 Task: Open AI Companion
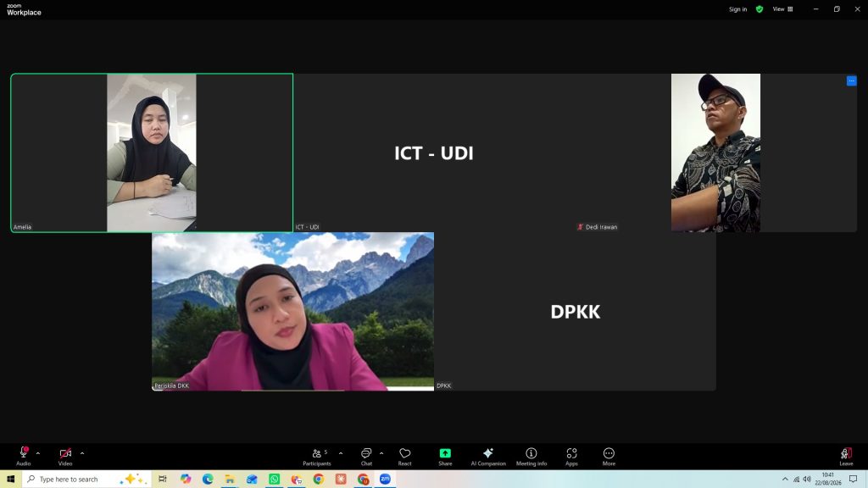point(487,457)
